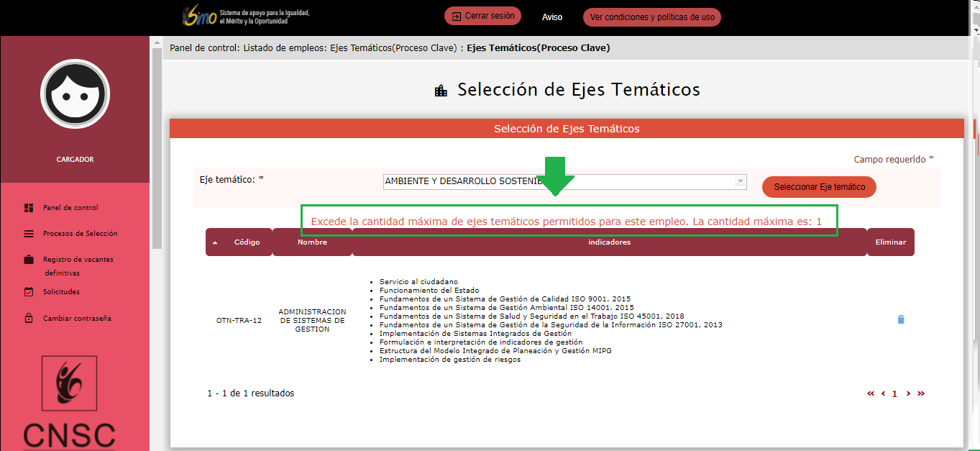Click the briefcase icon for Registro de vacantes
Screen dimensions: 980x451
point(29,260)
